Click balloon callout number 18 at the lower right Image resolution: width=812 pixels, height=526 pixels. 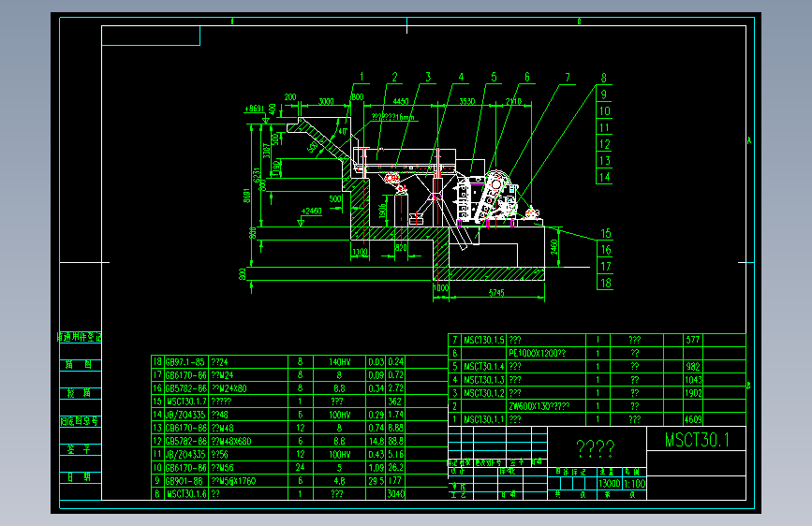tap(605, 284)
